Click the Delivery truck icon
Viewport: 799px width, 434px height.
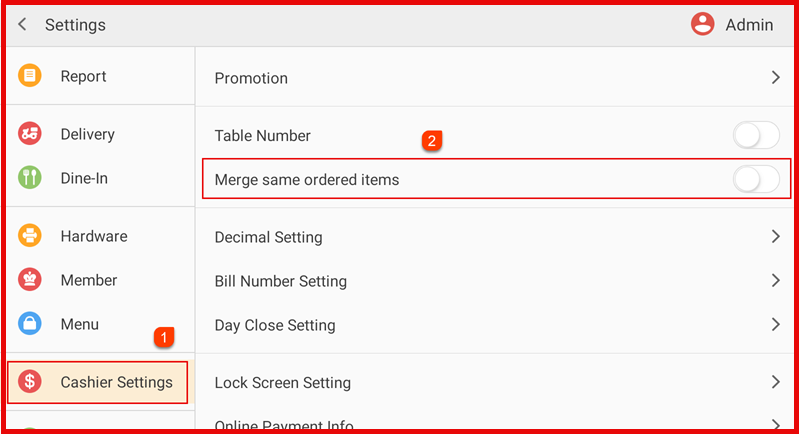(30, 134)
